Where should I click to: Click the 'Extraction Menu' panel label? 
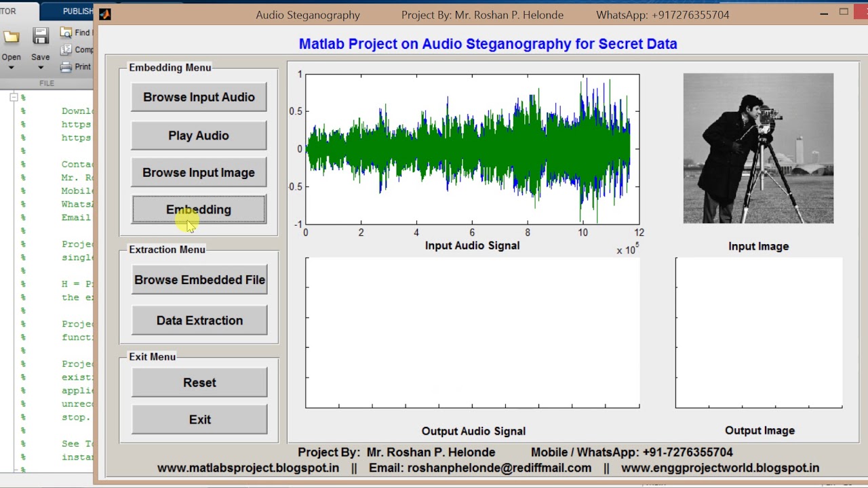(167, 249)
